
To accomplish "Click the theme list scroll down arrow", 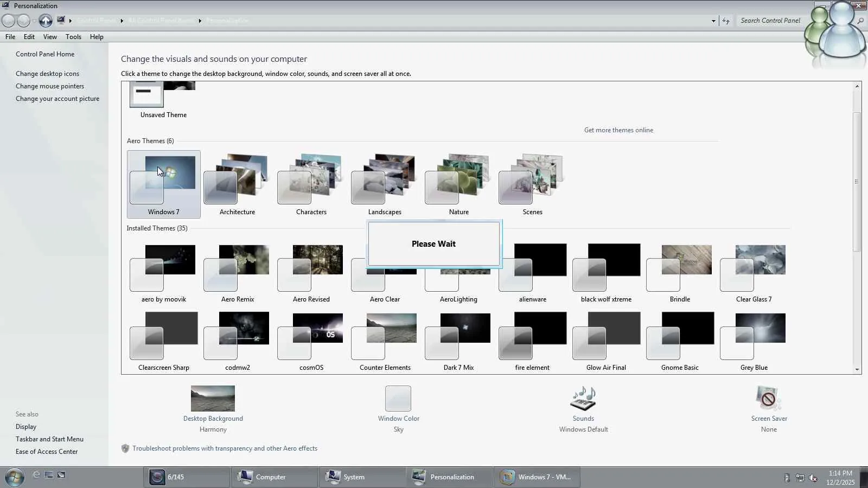I will coord(857,369).
